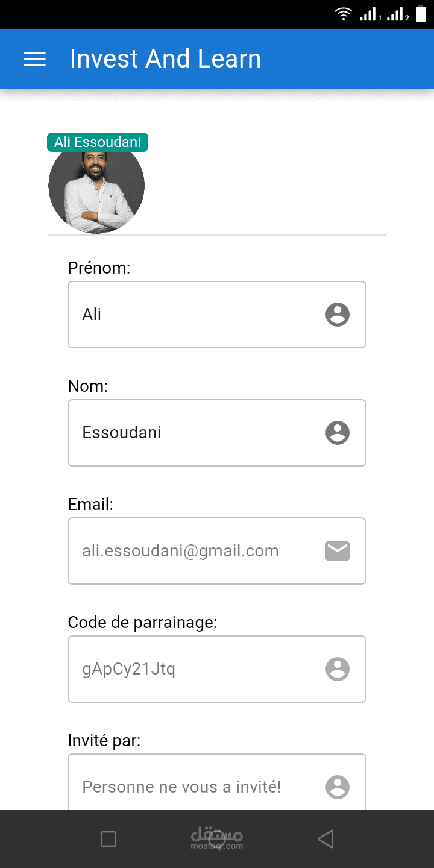Click the Invest And Learn title
434x868 pixels.
[x=165, y=59]
